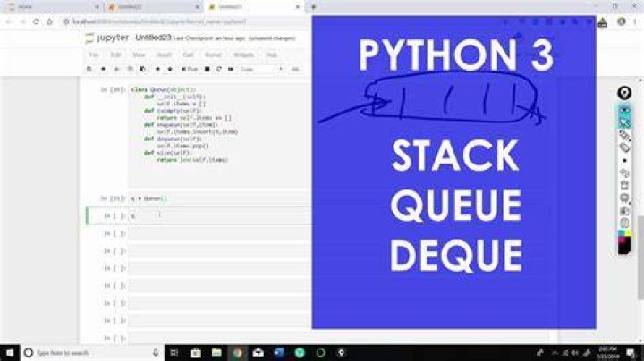Open the Windows Start menu
Screen dimensions: 644x361
click(10, 353)
